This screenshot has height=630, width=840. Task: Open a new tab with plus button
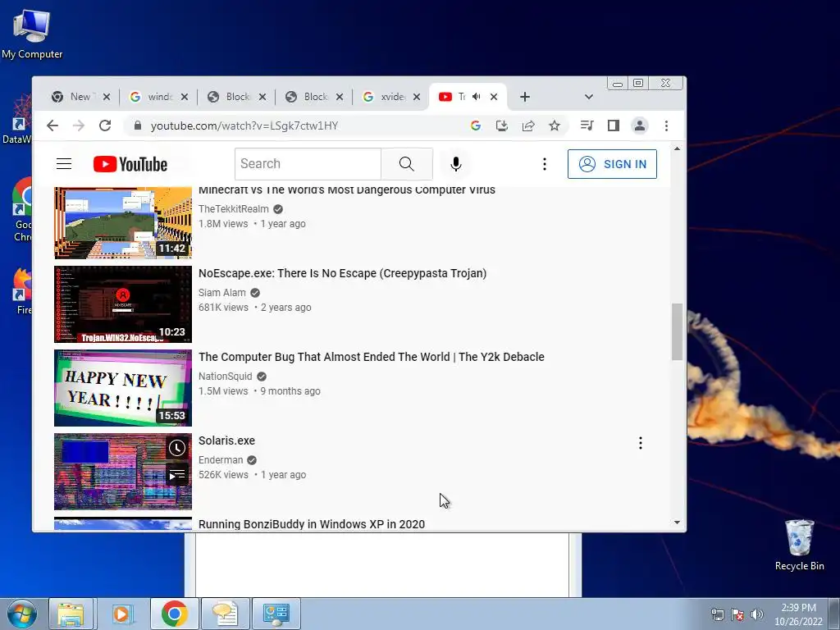[x=525, y=97]
